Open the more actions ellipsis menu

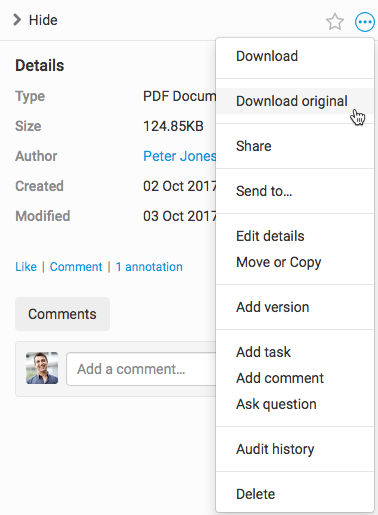pos(365,22)
